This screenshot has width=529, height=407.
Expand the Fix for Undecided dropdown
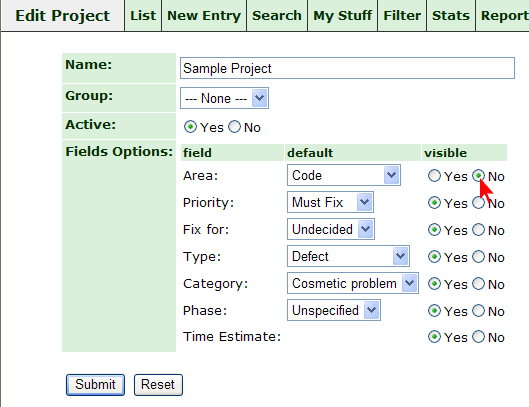[x=331, y=229]
